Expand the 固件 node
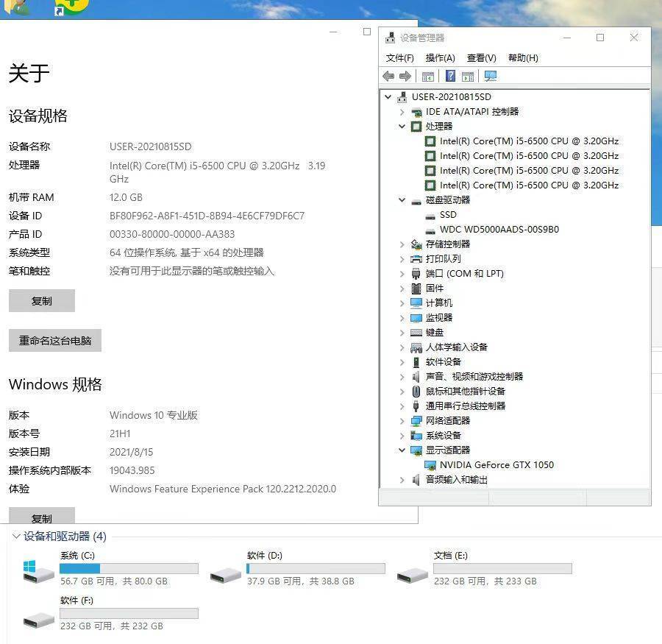The height and width of the screenshot is (644, 662). [x=402, y=289]
